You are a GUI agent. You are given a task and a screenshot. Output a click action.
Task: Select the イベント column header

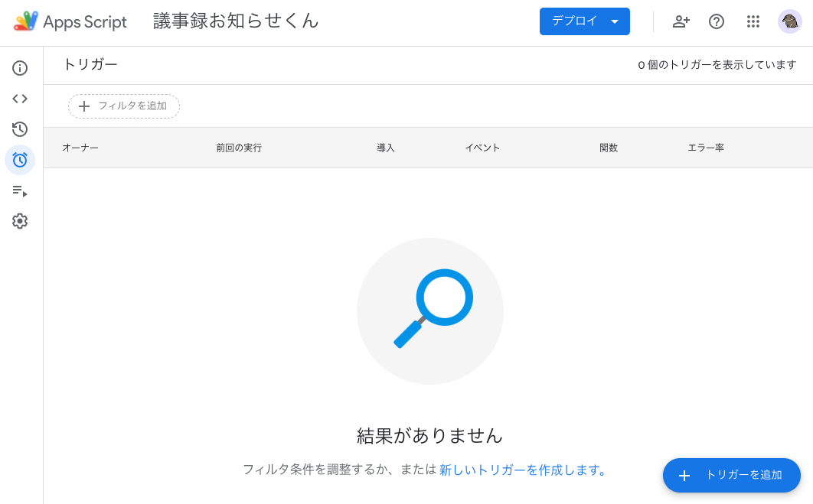pos(482,148)
